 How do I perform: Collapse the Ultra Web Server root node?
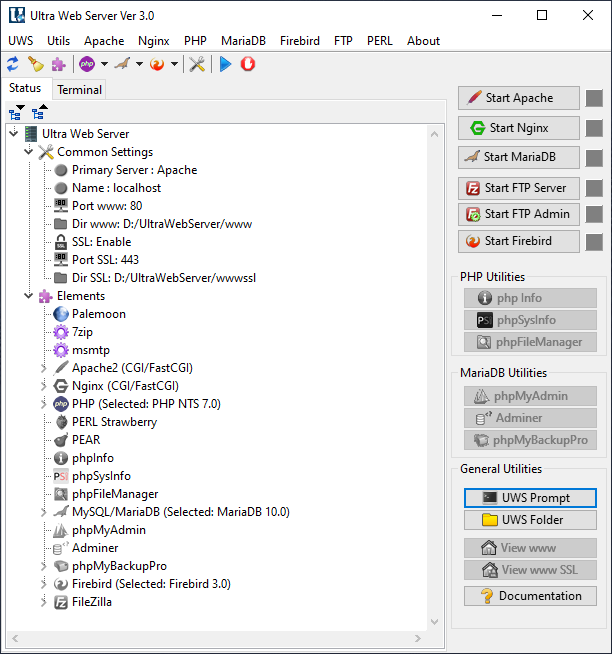(x=14, y=133)
